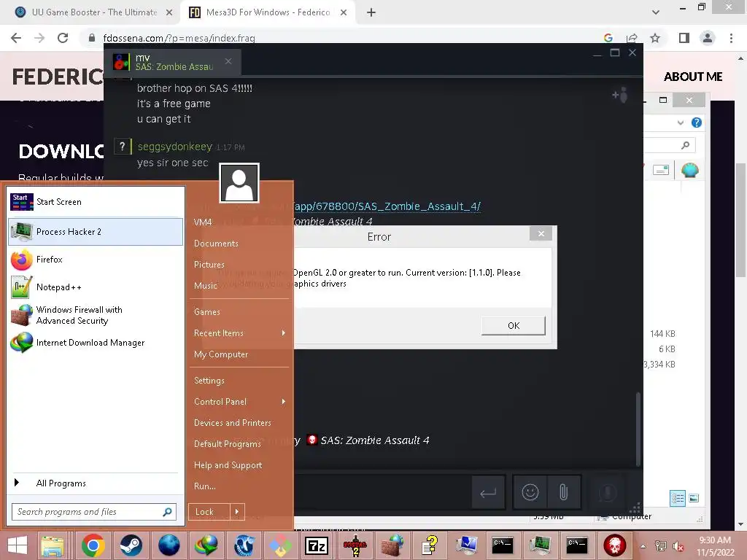Click the Lock button

click(209, 512)
